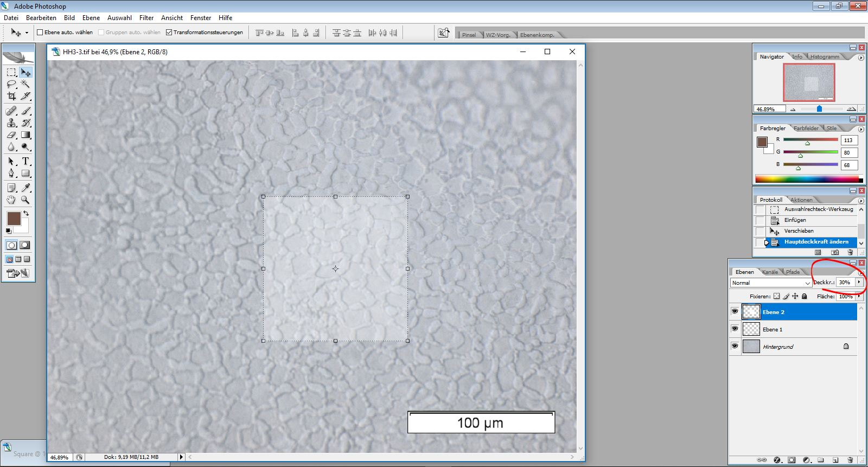Hide the Ebene 2 layer
This screenshot has width=868, height=467.
[735, 311]
